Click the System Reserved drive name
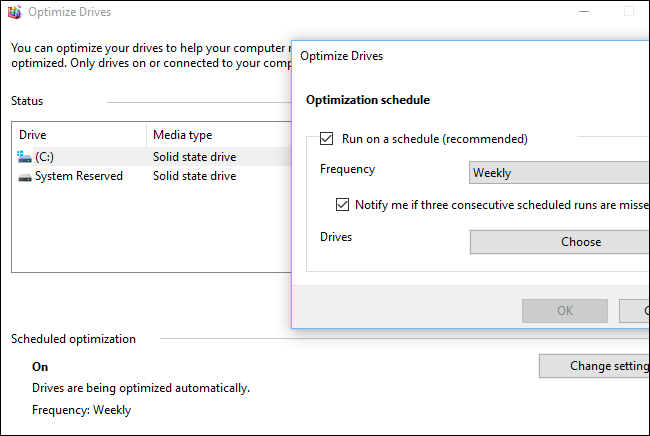Screen dimensions: 650x436 coord(79,176)
